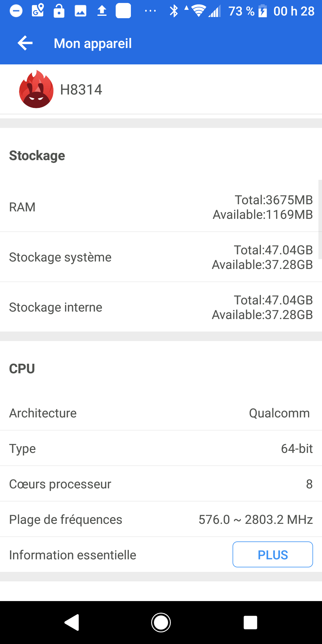Tap the lock notification icon
Image resolution: width=322 pixels, height=644 pixels.
[59, 11]
